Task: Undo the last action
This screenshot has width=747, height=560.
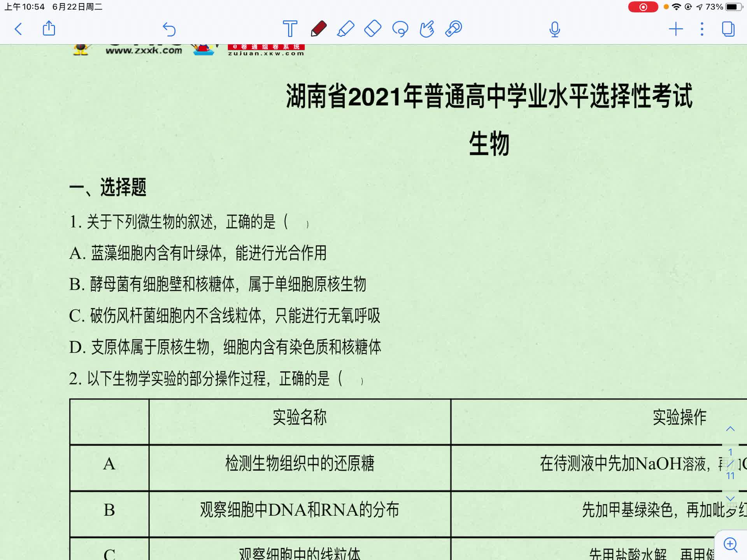Action: (169, 29)
